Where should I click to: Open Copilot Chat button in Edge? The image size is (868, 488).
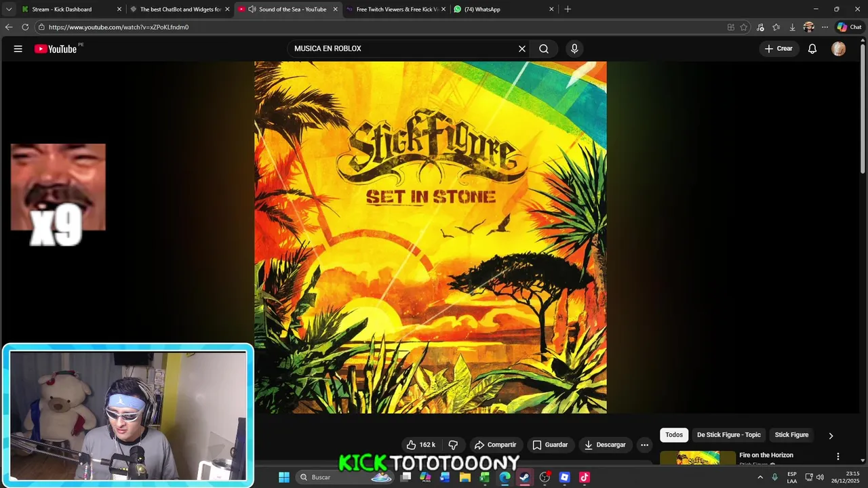[x=849, y=27]
